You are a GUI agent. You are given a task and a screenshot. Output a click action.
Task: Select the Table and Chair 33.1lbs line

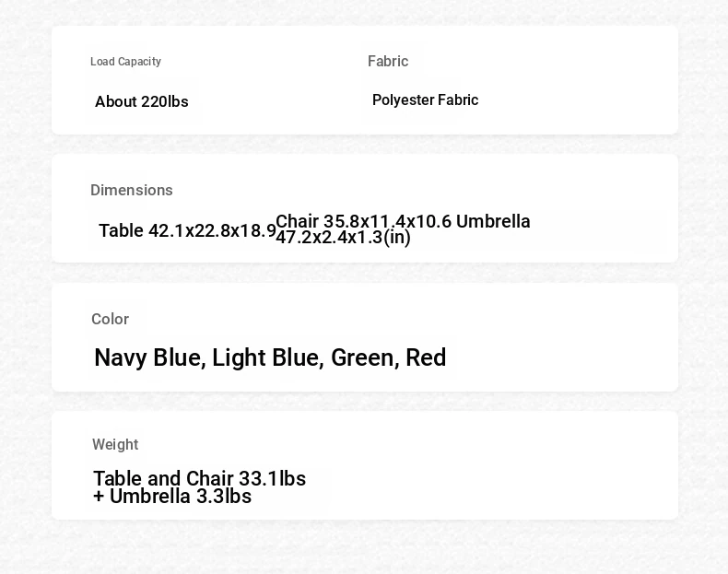[x=200, y=478]
